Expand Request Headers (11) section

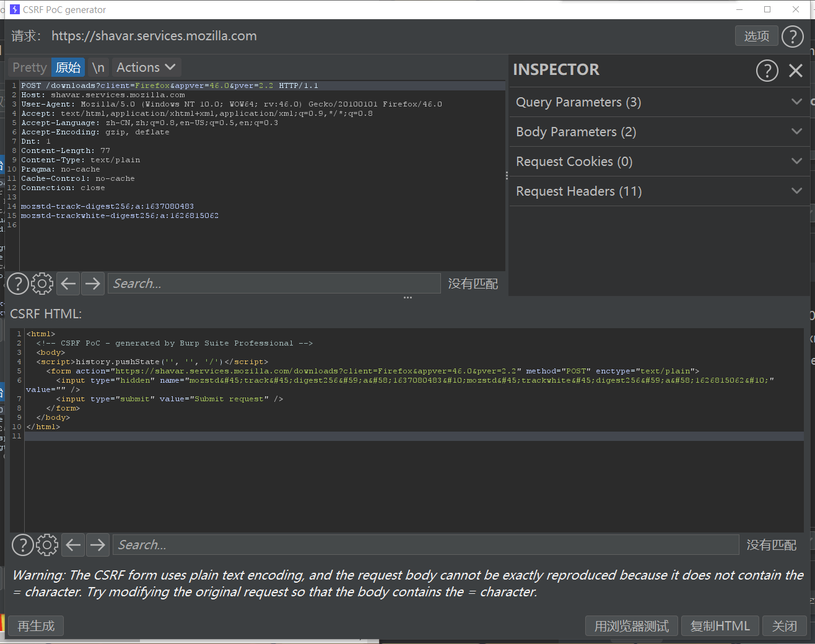660,191
